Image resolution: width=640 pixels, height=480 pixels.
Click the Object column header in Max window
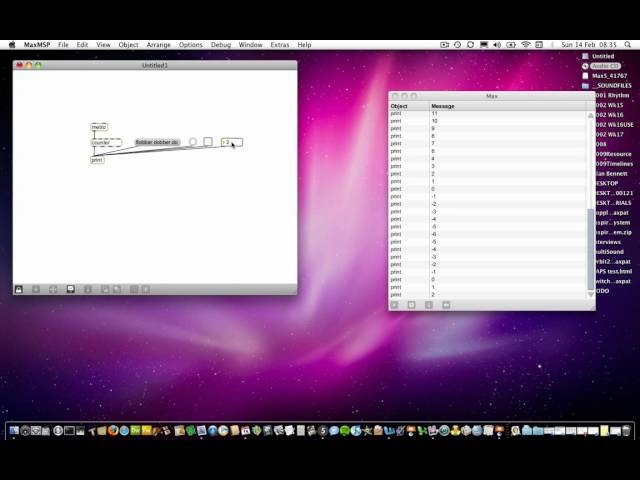pyautogui.click(x=409, y=106)
